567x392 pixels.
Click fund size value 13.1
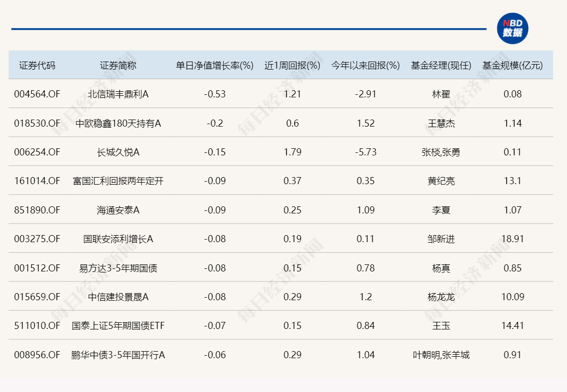click(512, 181)
